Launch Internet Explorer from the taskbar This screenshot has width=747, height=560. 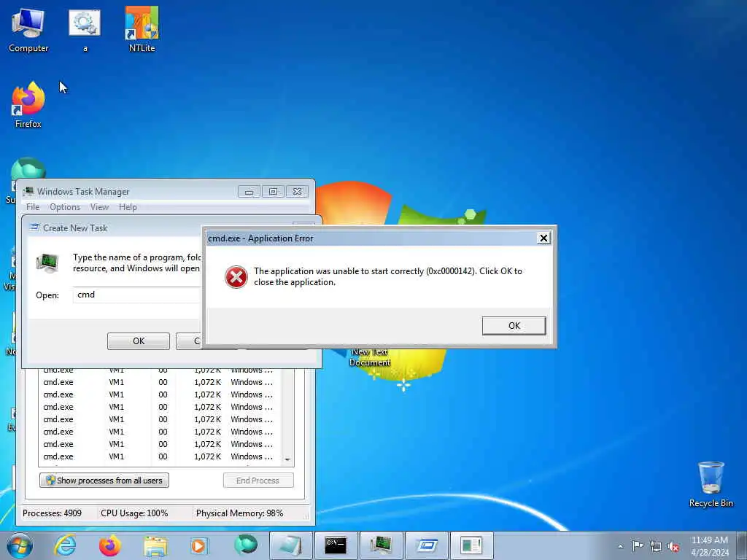click(x=65, y=545)
